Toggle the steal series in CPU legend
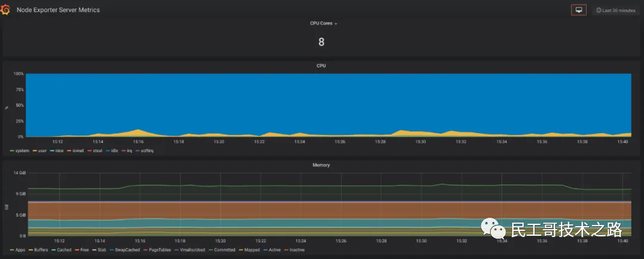The image size is (644, 259). click(94, 151)
